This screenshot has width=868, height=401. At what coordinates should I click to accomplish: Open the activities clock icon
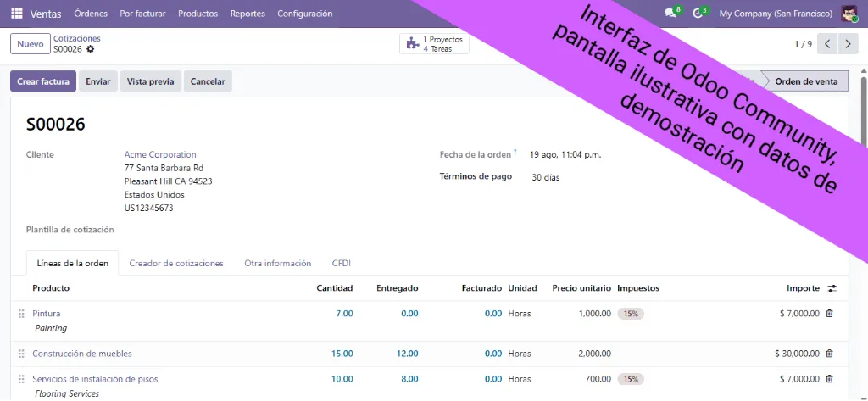pyautogui.click(x=699, y=14)
